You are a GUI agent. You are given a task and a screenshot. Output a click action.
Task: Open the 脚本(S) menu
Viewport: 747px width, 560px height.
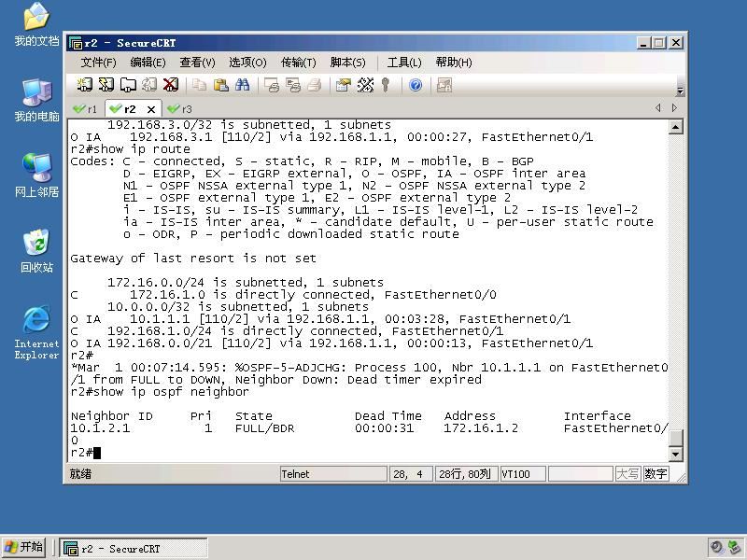pos(347,63)
